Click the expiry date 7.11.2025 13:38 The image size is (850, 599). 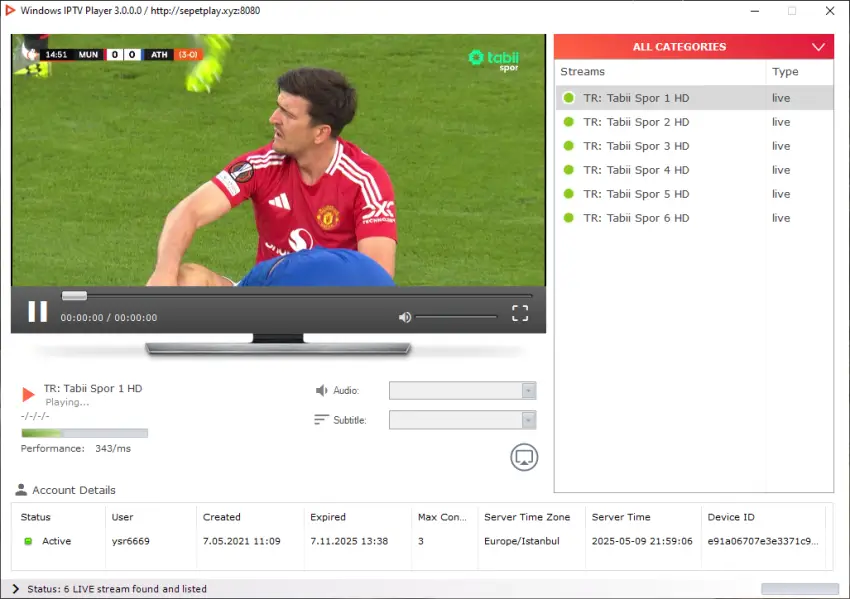click(349, 541)
